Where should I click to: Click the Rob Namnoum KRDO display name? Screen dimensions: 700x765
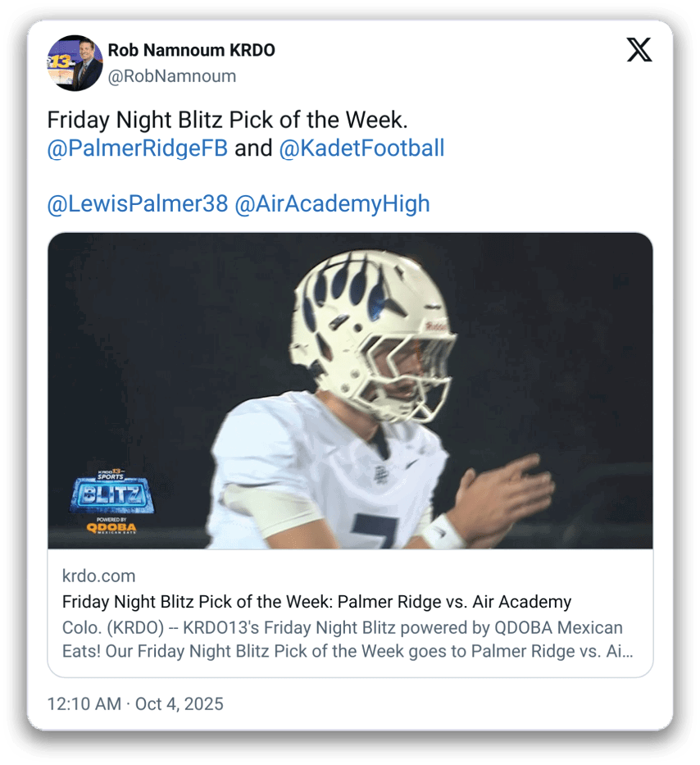[191, 50]
